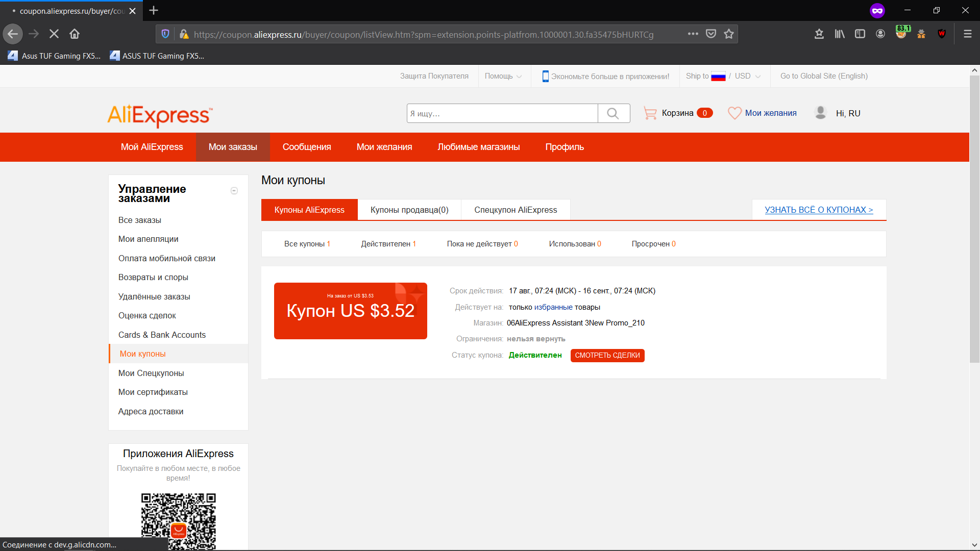Filter by Действителен 1
Image resolution: width=980 pixels, height=551 pixels.
tap(388, 244)
